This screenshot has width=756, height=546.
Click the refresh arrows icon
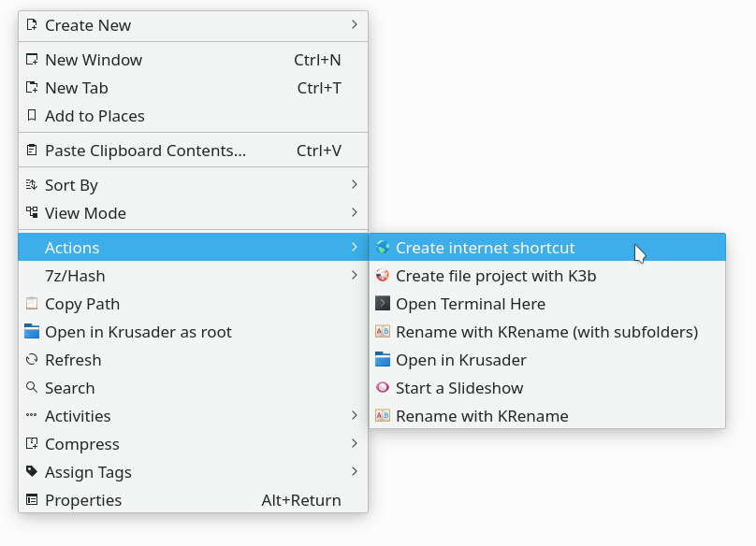[32, 359]
